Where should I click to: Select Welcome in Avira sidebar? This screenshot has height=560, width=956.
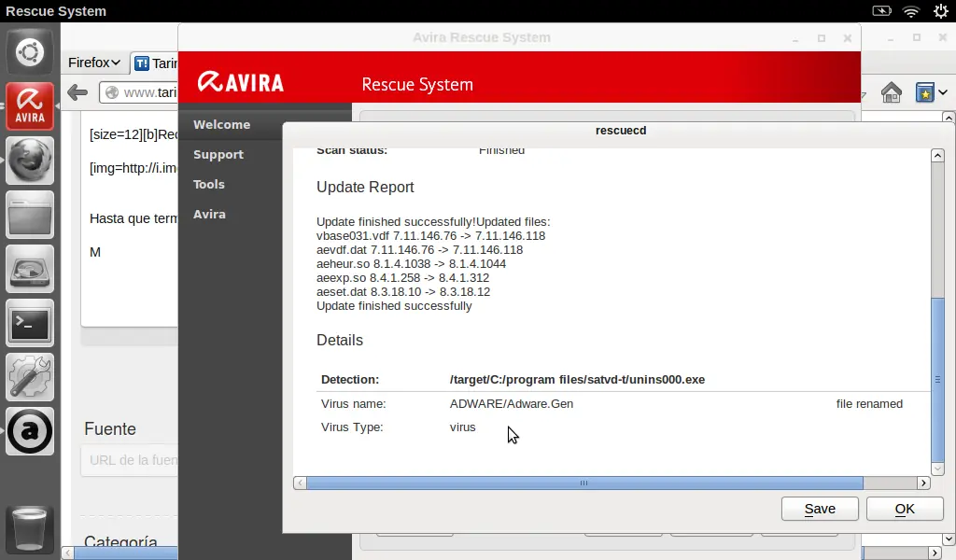pos(222,124)
